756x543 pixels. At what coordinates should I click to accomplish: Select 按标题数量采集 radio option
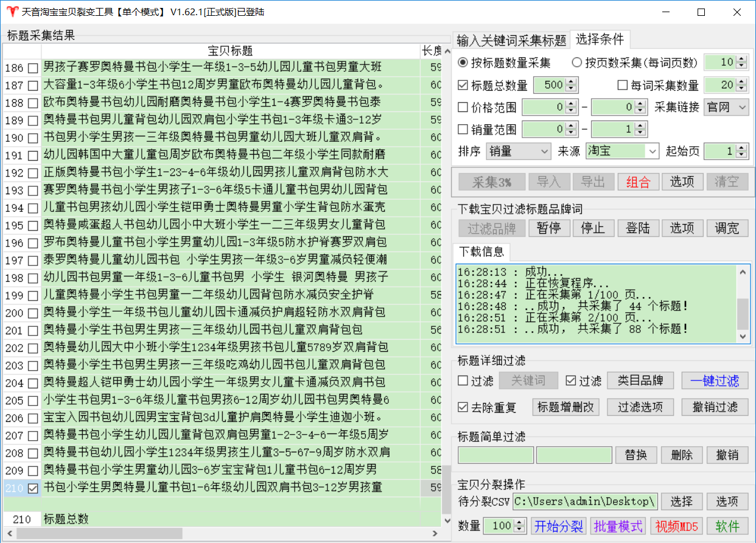pos(463,62)
